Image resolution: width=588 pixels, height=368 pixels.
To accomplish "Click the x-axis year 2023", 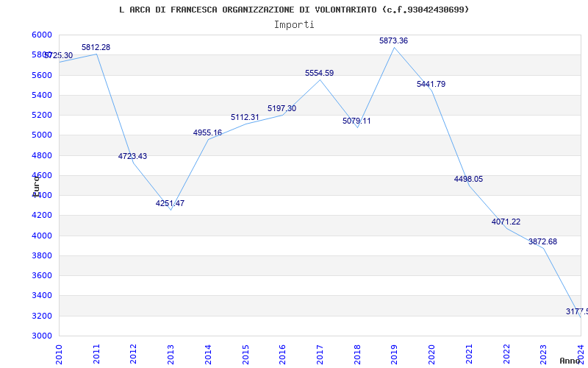I will coord(543,354).
